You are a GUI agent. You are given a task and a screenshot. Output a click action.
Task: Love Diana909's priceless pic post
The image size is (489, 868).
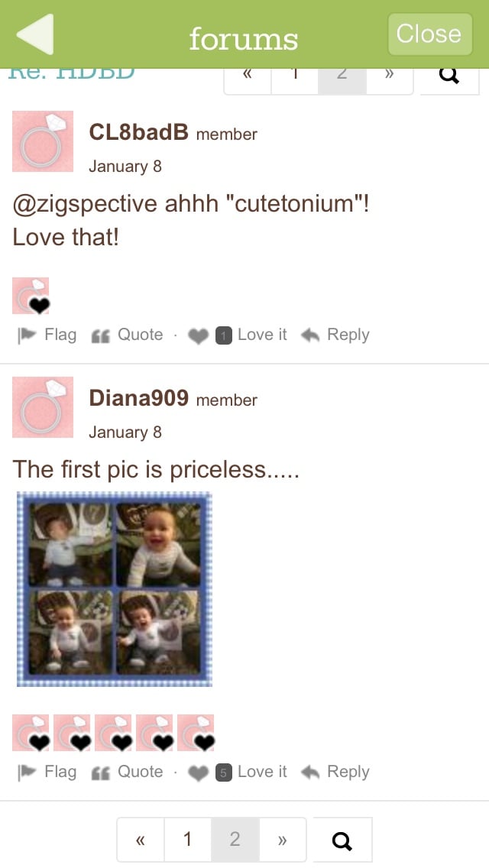(x=238, y=772)
